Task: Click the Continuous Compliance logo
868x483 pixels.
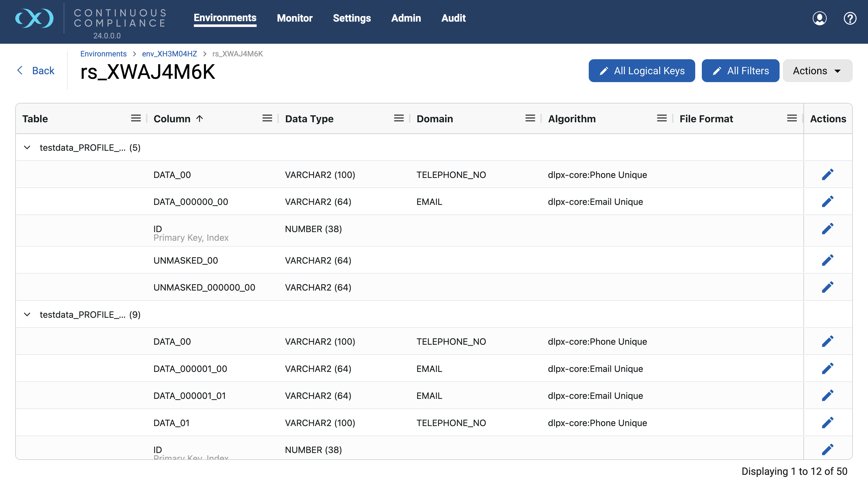Action: click(34, 18)
